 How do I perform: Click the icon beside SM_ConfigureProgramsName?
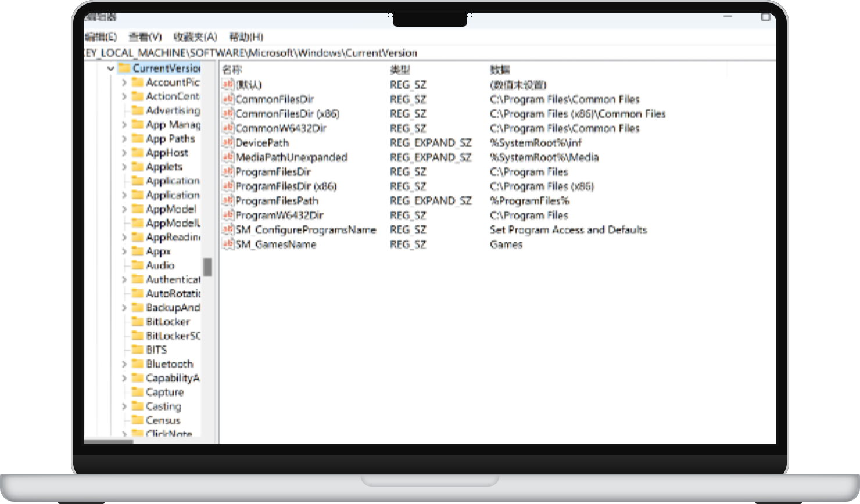(x=228, y=229)
